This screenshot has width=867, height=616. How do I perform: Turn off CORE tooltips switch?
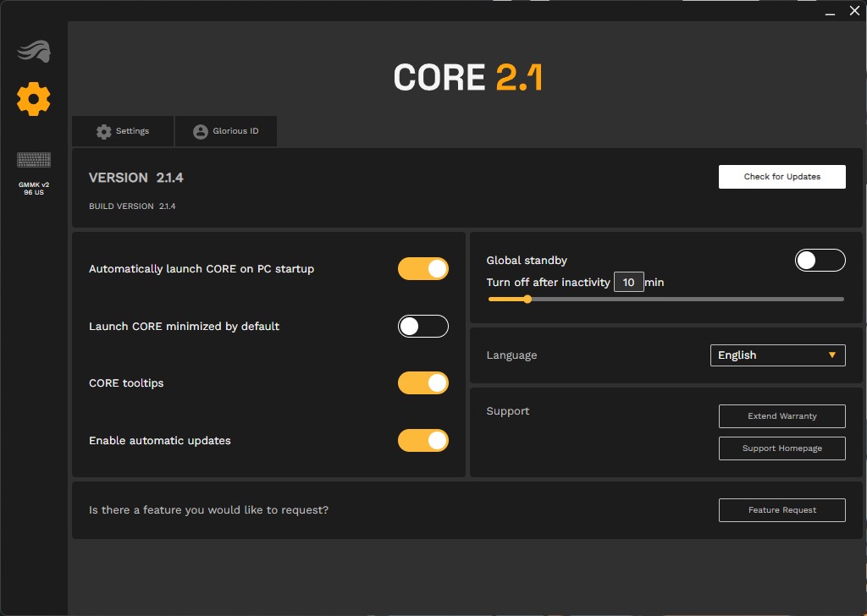point(423,382)
